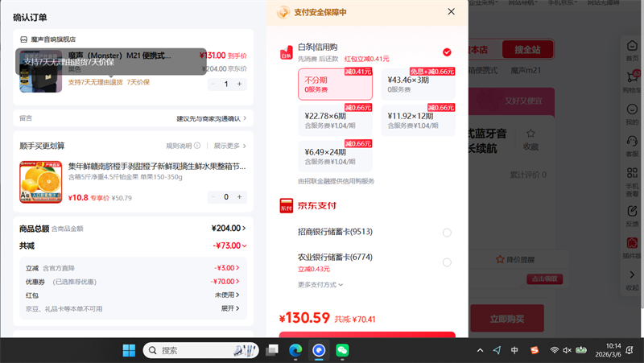
Task: Close the payment panel with the X
Action: click(451, 12)
